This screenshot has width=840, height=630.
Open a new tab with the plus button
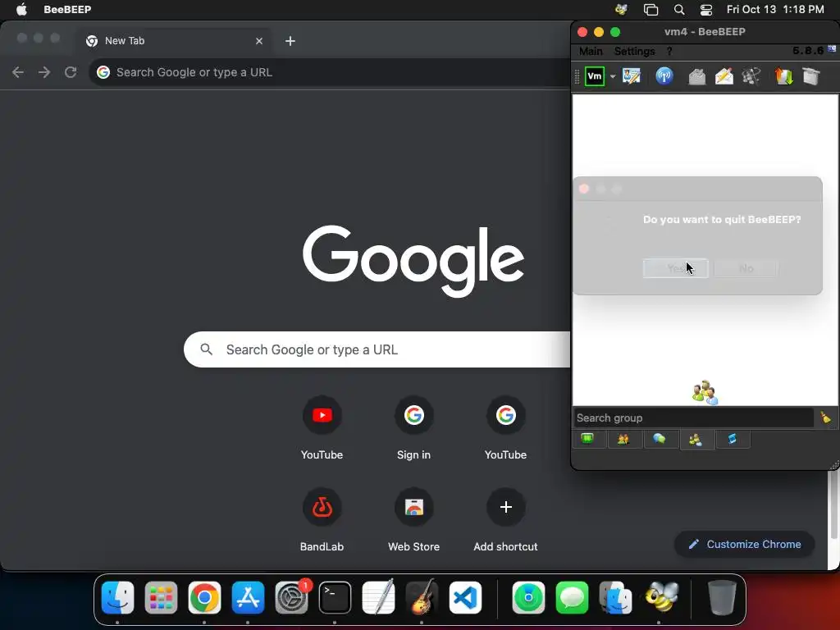290,41
